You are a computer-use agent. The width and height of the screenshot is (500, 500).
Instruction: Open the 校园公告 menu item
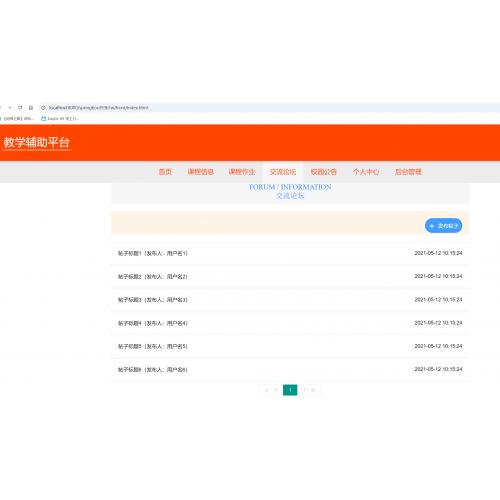[x=323, y=172]
